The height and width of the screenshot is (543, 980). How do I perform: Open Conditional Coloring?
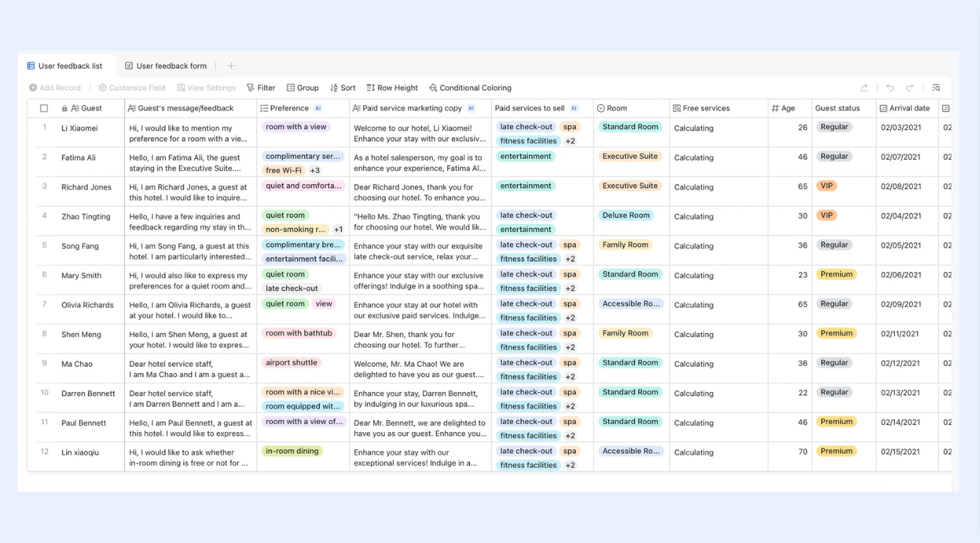470,88
